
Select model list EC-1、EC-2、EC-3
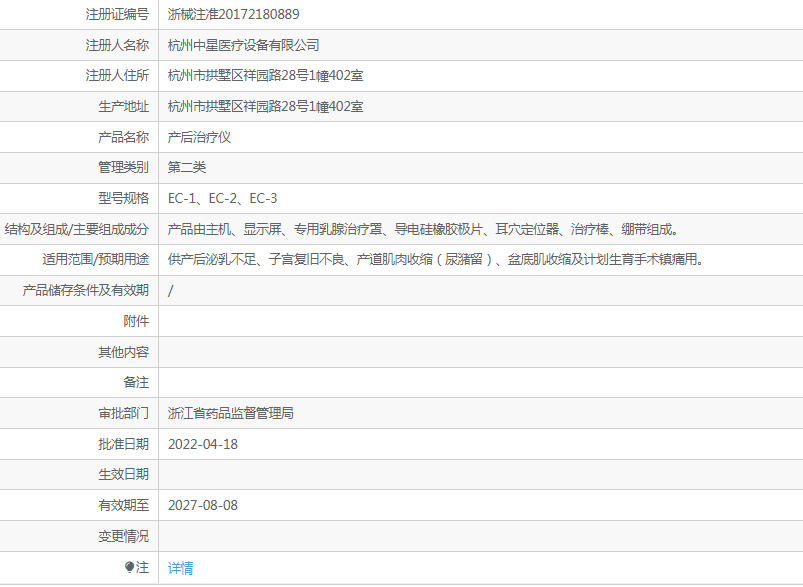pyautogui.click(x=222, y=198)
